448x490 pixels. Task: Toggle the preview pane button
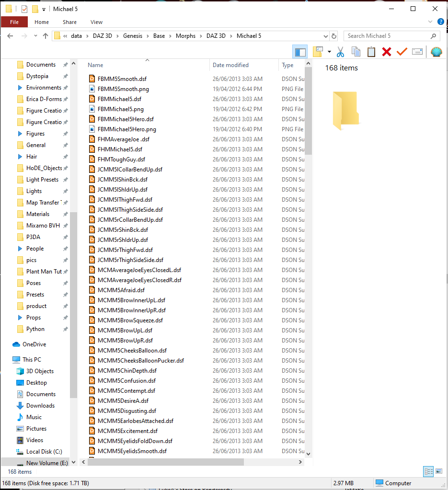pyautogui.click(x=300, y=52)
